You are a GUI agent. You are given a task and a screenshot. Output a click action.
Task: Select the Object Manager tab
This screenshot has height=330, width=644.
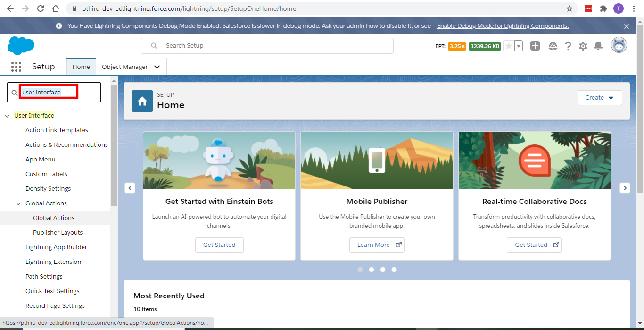click(125, 67)
